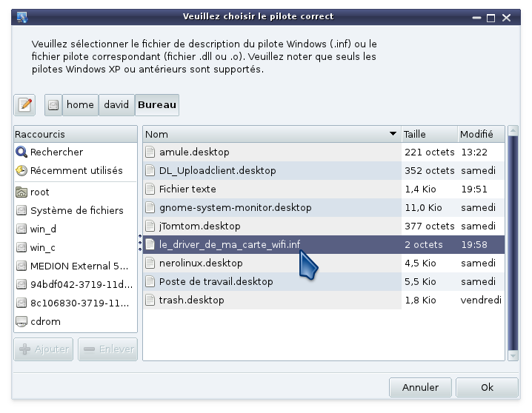Select the trash.desktop file name
The height and width of the screenshot is (413, 532).
(x=192, y=300)
